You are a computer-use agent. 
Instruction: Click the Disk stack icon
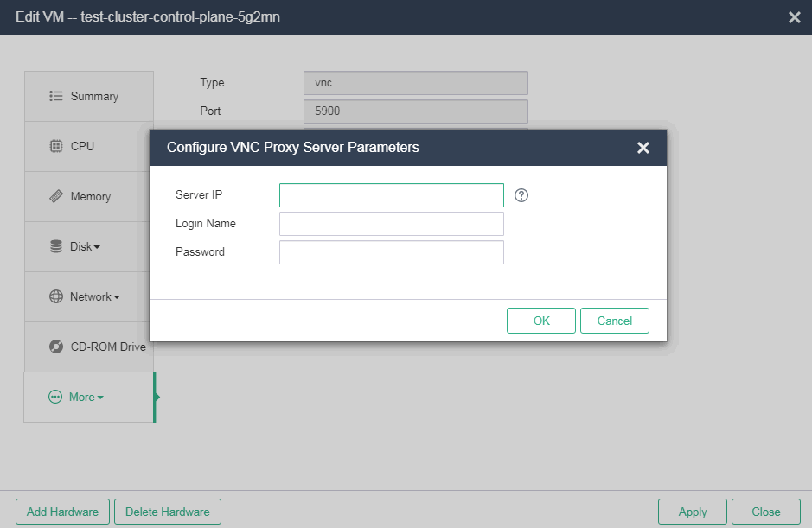tap(56, 246)
